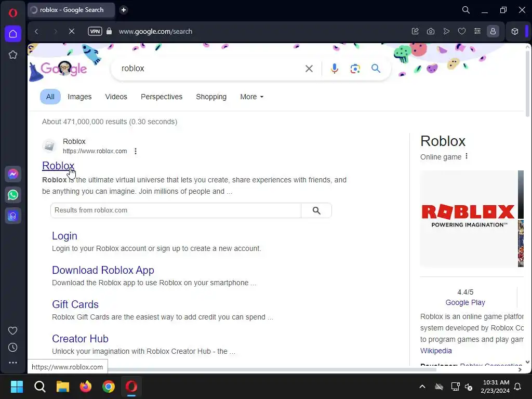Viewport: 532px width, 399px height.
Task: Switch to Videos results tab
Action: (116, 97)
